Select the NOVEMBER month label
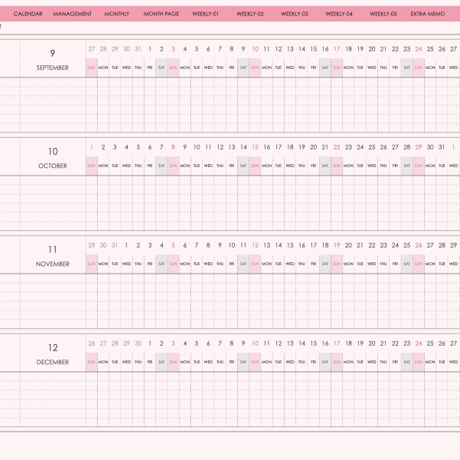460x460 pixels. [53, 264]
